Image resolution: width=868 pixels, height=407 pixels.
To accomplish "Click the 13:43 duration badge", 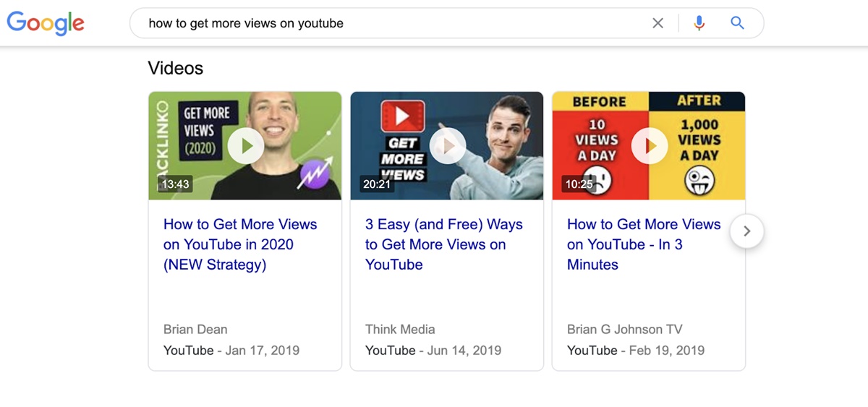I will click(175, 184).
